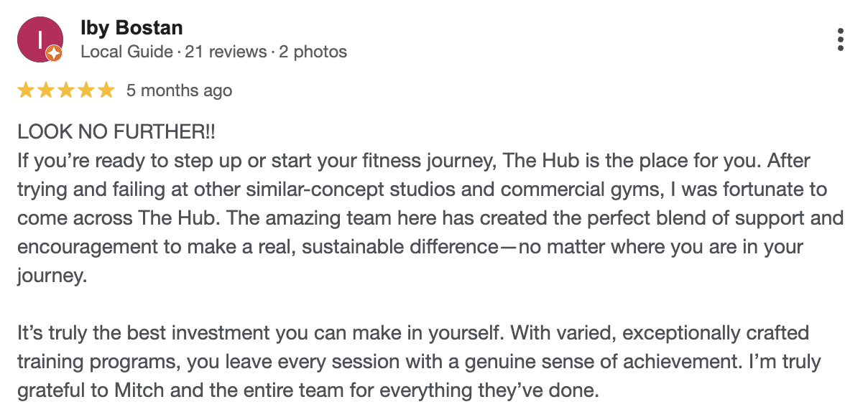
Task: Click the first rating star
Action: pyautogui.click(x=26, y=90)
